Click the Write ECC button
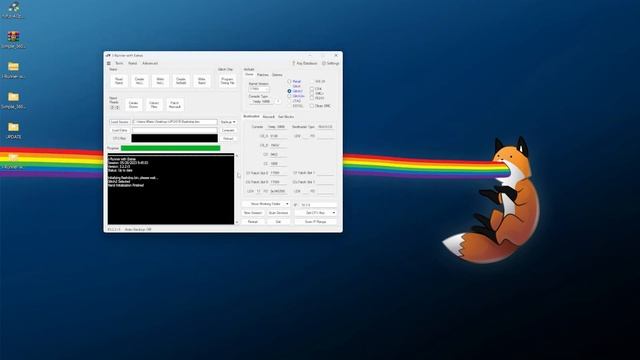 point(160,81)
